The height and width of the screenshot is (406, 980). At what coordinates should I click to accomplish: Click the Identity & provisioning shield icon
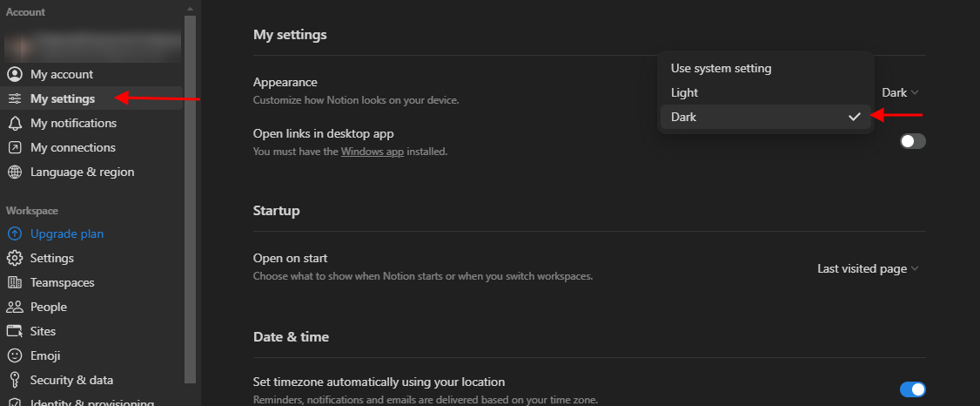point(15,403)
